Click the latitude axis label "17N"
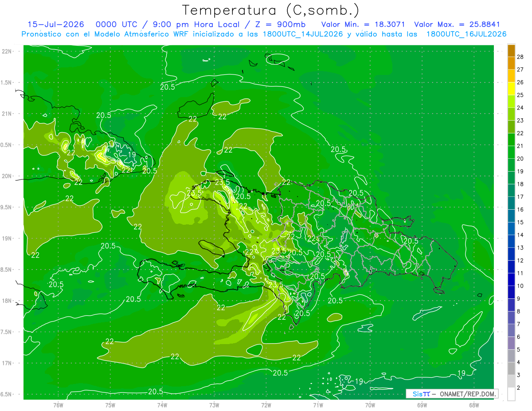 7,363
